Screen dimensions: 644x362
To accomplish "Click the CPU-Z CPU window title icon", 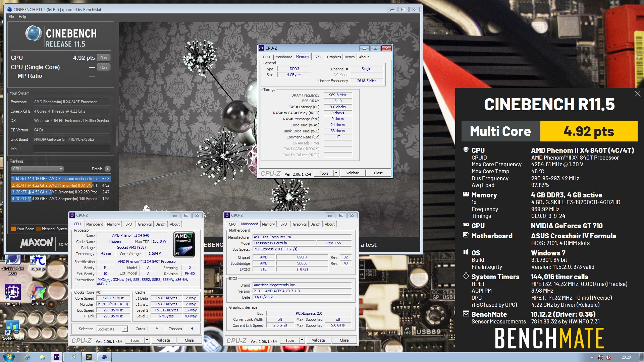I will 72,215.
